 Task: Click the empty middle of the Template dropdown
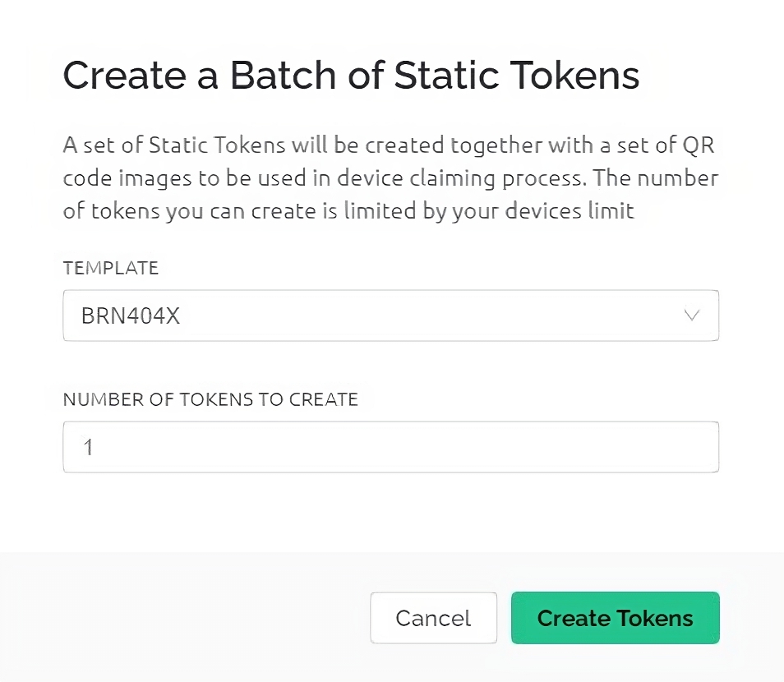[427, 316]
